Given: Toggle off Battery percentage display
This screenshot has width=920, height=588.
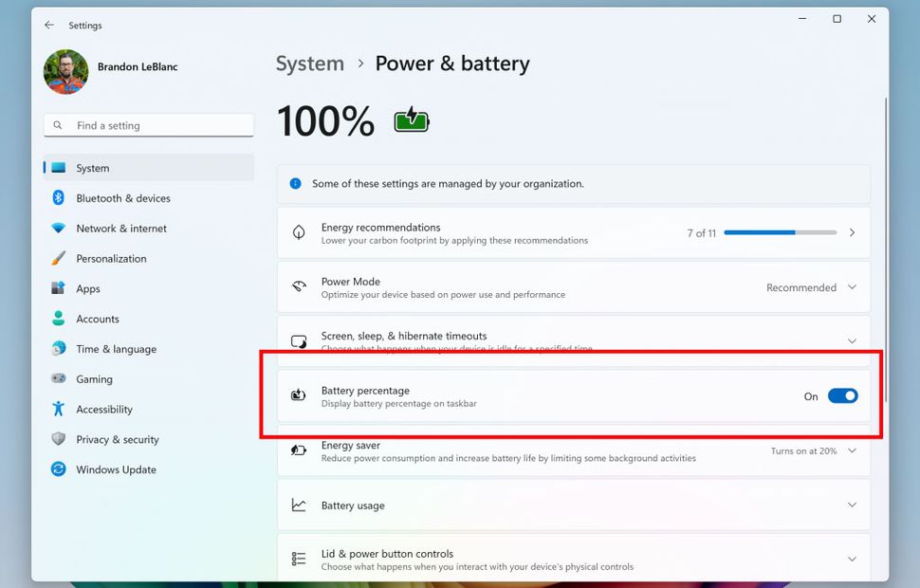Looking at the screenshot, I should (x=842, y=395).
